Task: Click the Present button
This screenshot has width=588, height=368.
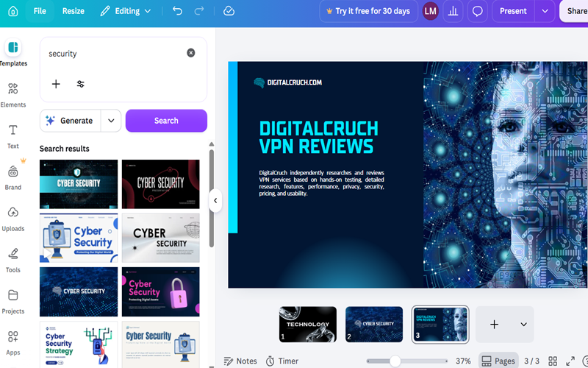Action: point(513,11)
